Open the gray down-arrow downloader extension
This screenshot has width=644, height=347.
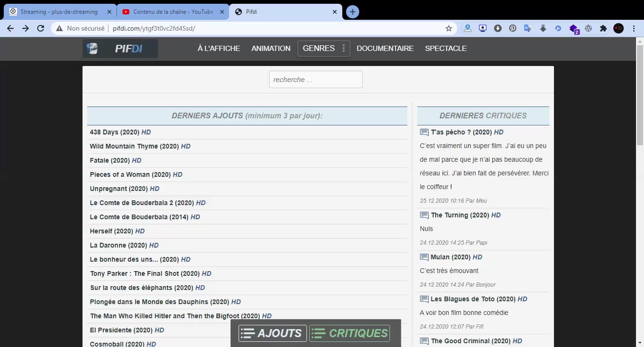coord(543,28)
